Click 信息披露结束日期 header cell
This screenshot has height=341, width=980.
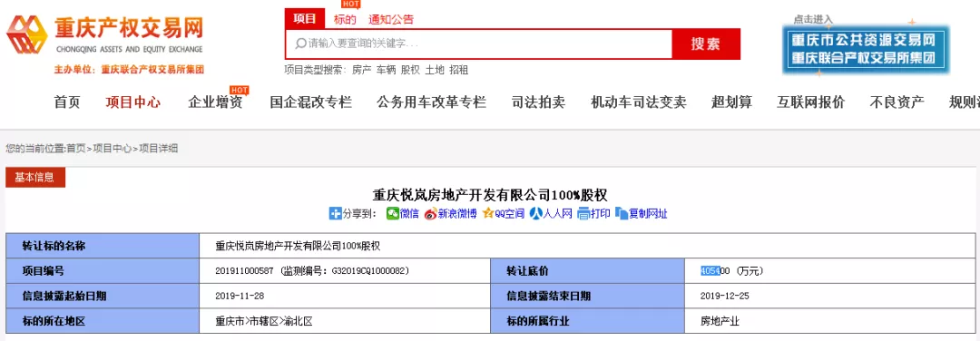tap(587, 297)
